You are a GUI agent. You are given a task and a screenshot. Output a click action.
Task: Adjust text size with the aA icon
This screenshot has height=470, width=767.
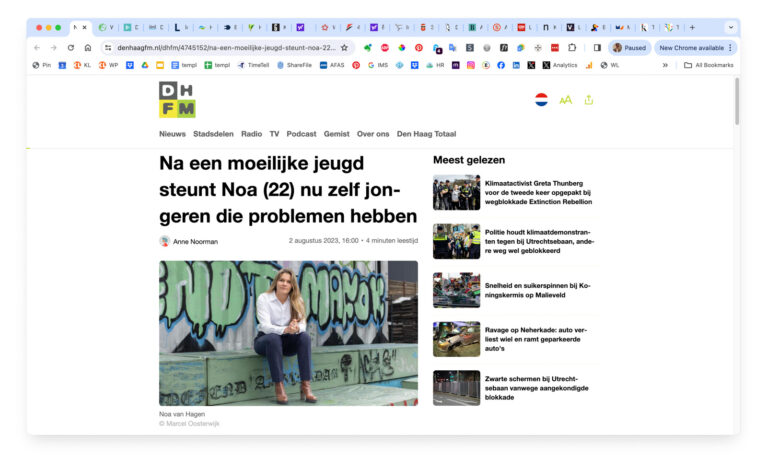click(x=565, y=100)
